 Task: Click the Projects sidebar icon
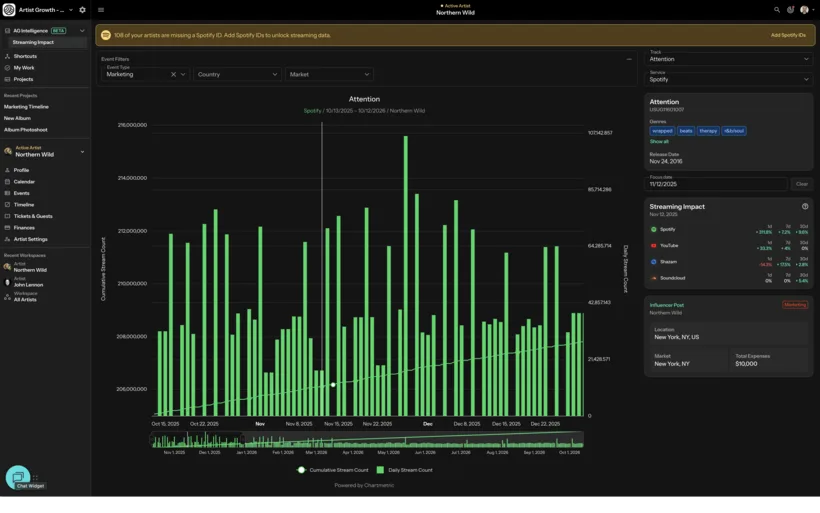(7, 79)
